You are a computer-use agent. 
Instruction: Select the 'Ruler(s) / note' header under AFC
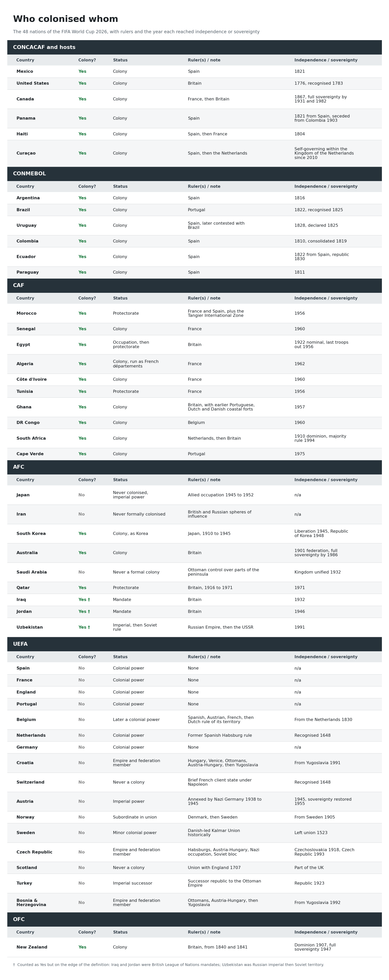point(204,480)
